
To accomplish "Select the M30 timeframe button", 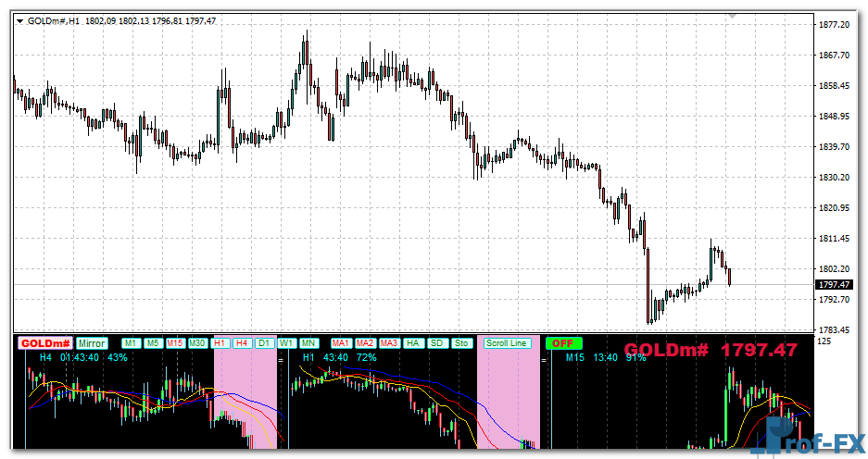I will click(x=197, y=343).
